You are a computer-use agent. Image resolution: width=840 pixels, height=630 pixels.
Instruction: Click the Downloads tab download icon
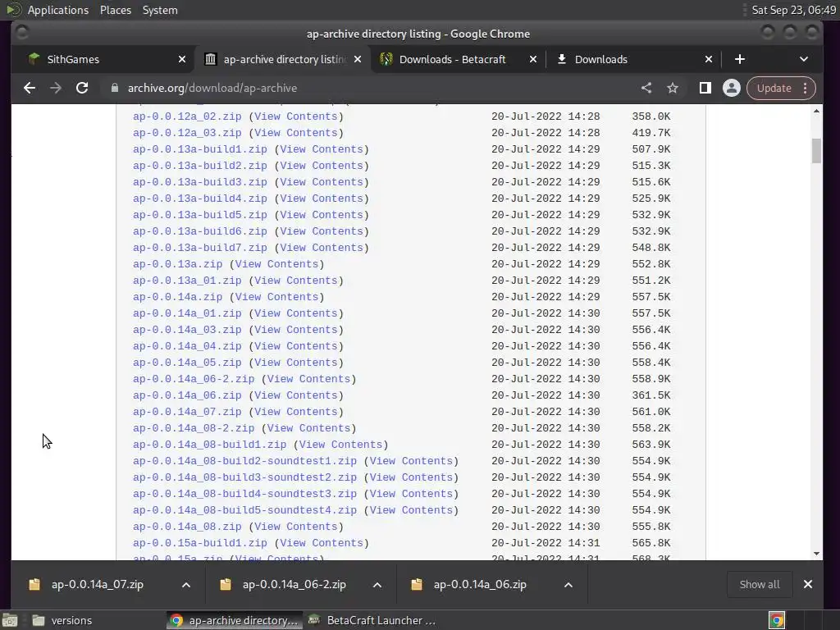click(561, 59)
